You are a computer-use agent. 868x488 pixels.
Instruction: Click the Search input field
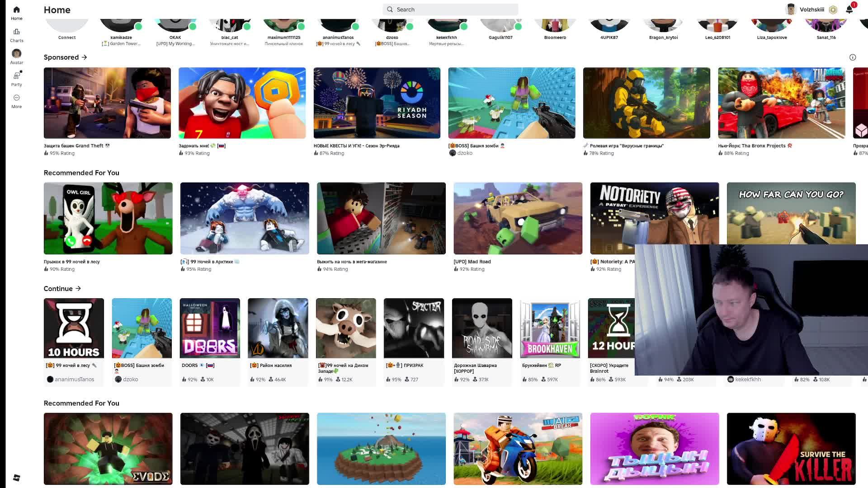coord(450,9)
